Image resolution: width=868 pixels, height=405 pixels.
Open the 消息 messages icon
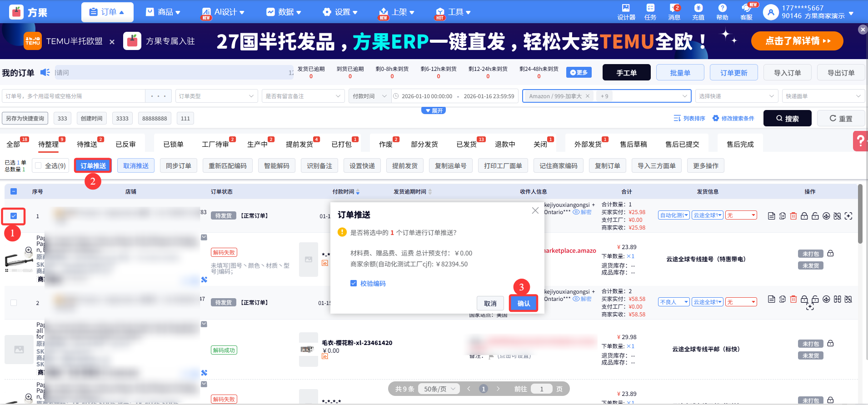(674, 12)
